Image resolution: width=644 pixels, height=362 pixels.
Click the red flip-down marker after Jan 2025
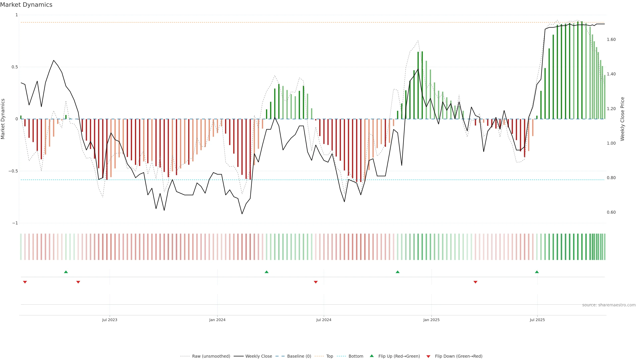[475, 282]
